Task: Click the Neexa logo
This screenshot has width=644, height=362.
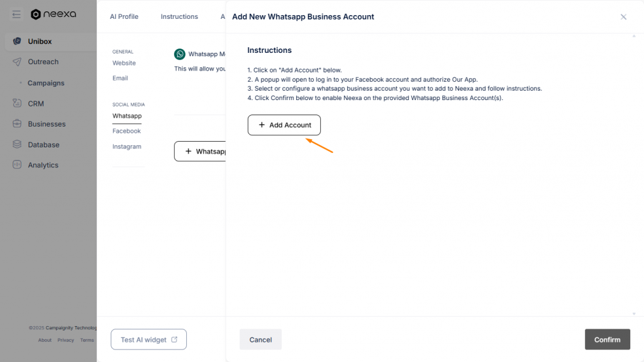Action: (53, 14)
